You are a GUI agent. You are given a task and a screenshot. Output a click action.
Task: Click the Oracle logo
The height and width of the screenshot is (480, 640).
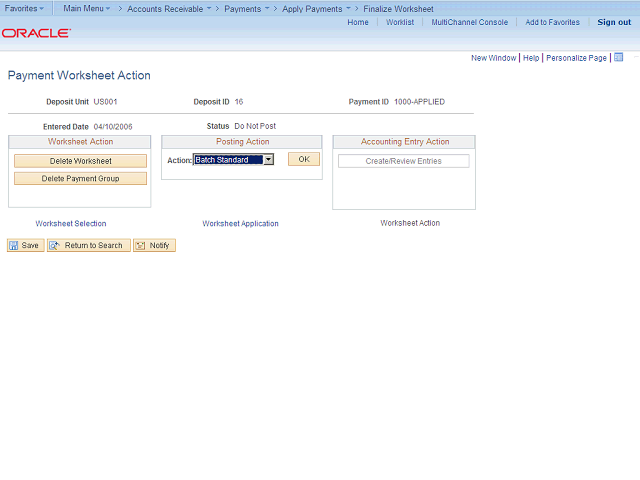coord(36,33)
